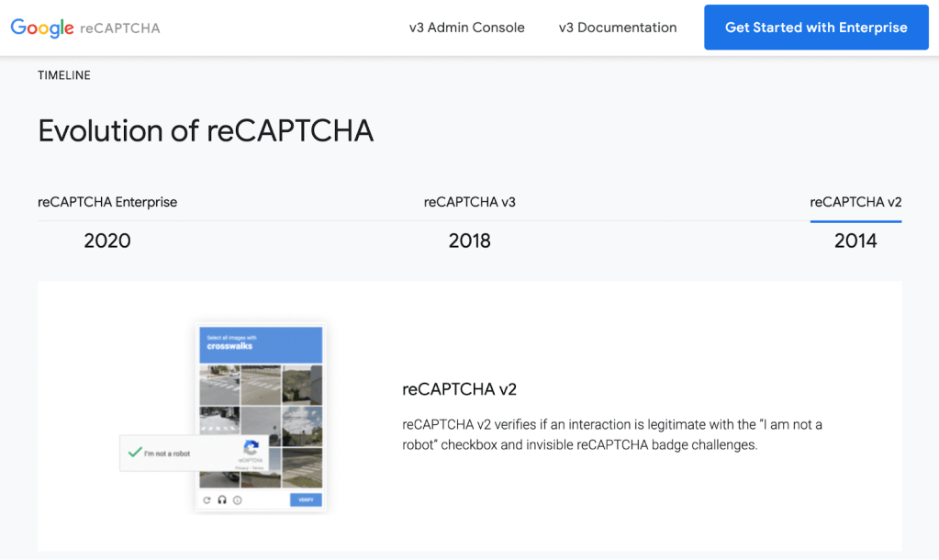Open the v3 Documentation
The image size is (939, 560).
(x=617, y=28)
